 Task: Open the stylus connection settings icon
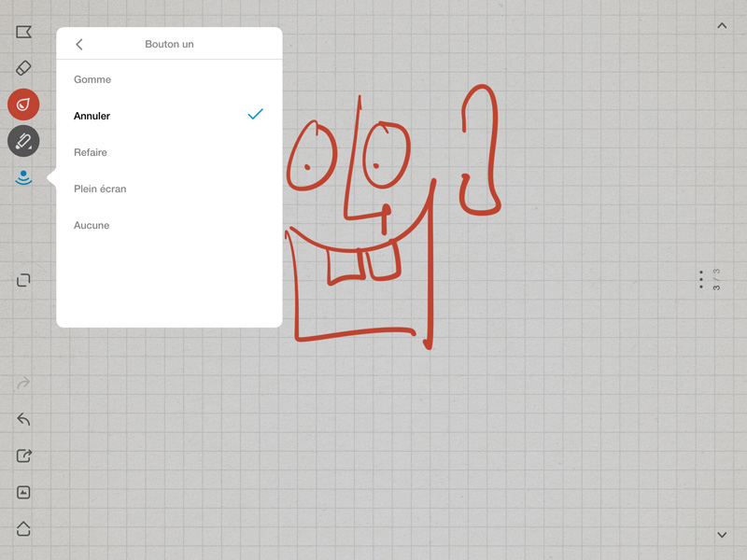23,177
